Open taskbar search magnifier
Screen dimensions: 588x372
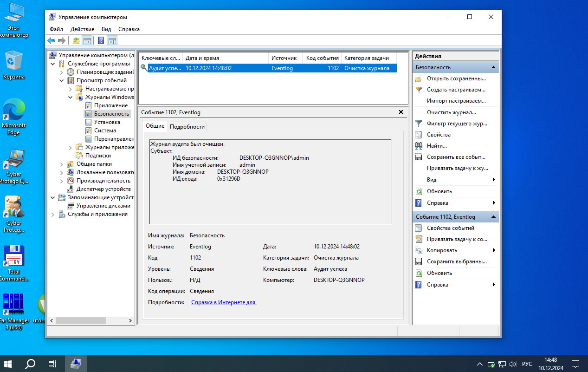[30, 364]
